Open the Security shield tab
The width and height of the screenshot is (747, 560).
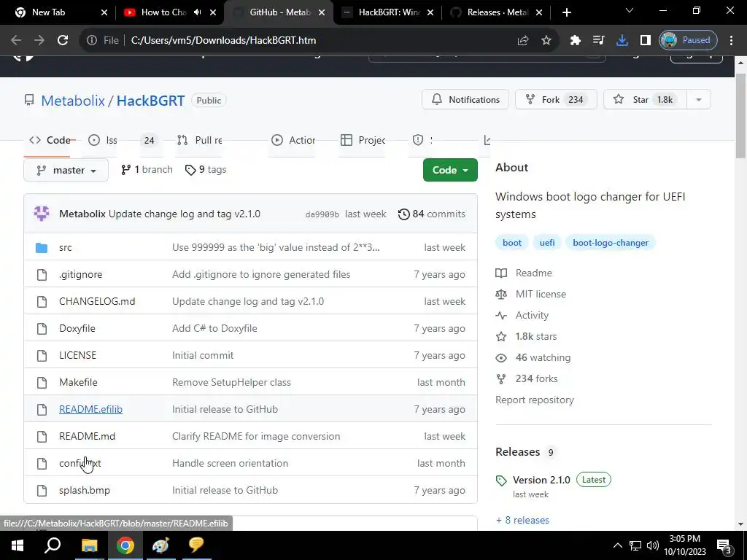point(422,140)
